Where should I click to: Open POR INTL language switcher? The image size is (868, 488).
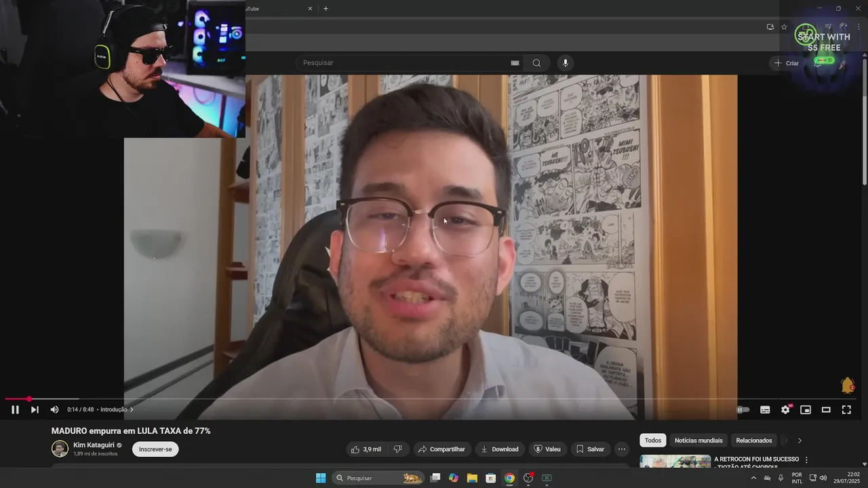click(x=797, y=478)
